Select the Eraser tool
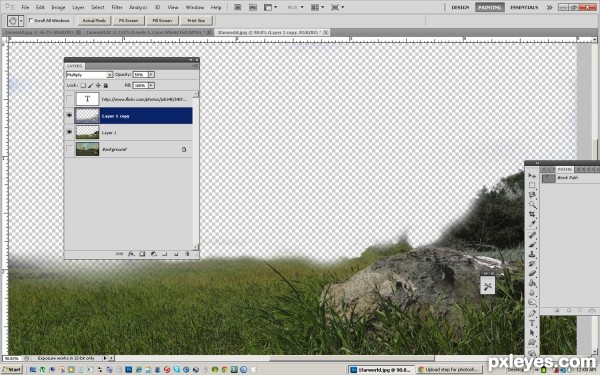The height and width of the screenshot is (375, 600). pos(532,273)
